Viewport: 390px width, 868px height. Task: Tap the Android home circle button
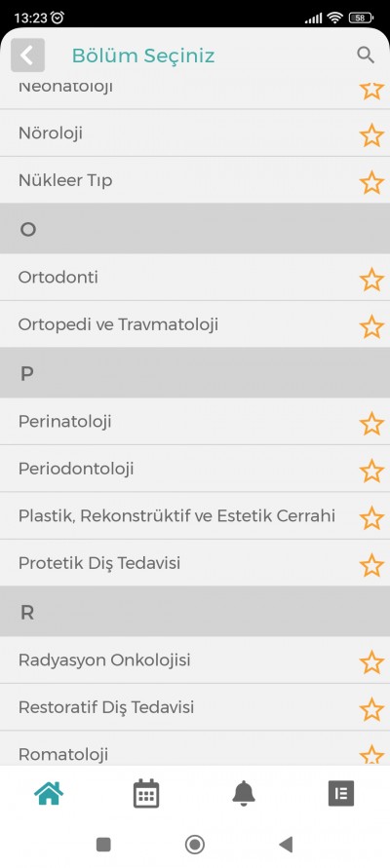(x=194, y=845)
